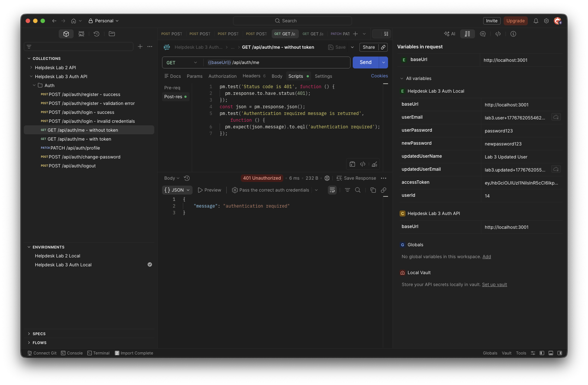The width and height of the screenshot is (588, 385).
Task: Open the comments panel icon
Action: pyautogui.click(x=483, y=34)
